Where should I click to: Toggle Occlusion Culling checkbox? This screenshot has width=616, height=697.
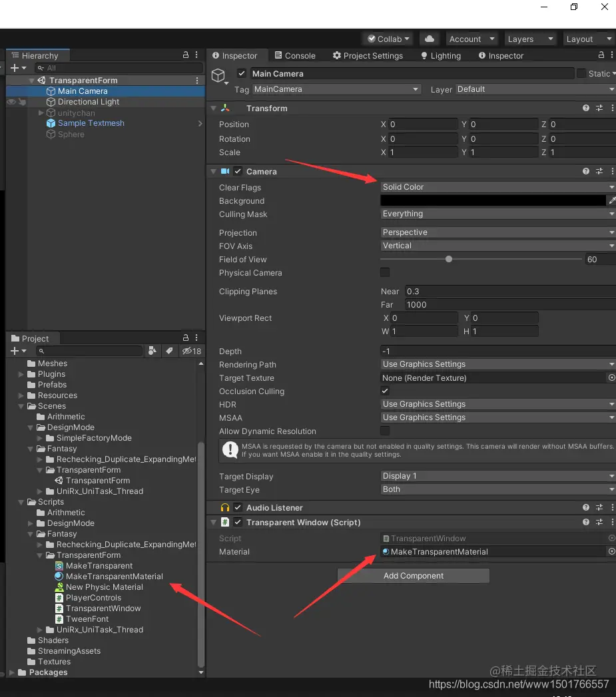[385, 391]
